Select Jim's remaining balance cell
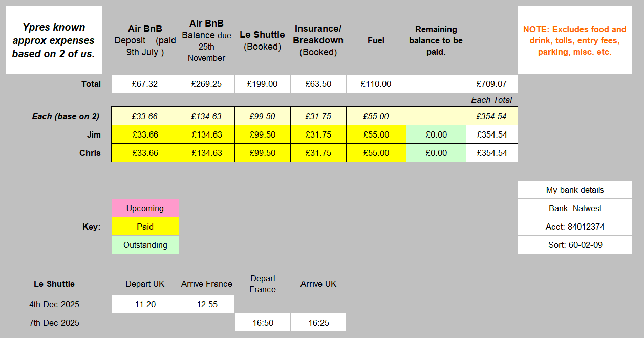 point(436,135)
